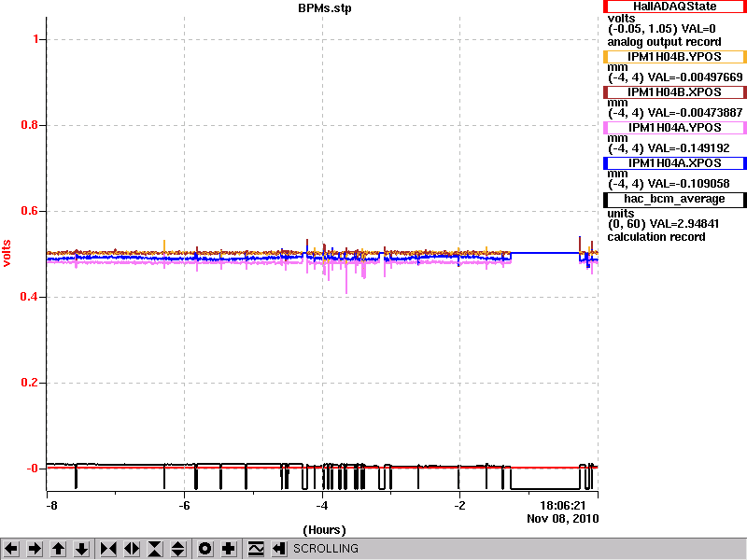The height and width of the screenshot is (560, 747).
Task: Select the IPM1H04A.XPOS blue legend entry
Action: pyautogui.click(x=674, y=163)
